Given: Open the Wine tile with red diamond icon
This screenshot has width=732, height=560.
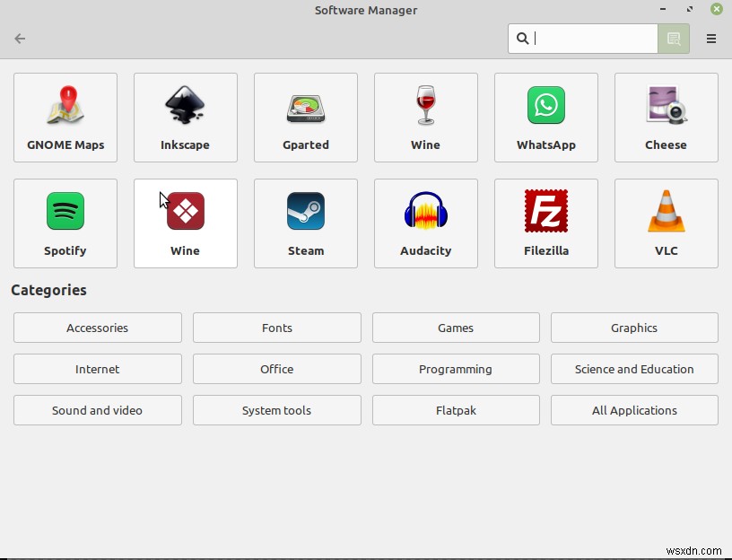Looking at the screenshot, I should pyautogui.click(x=186, y=223).
